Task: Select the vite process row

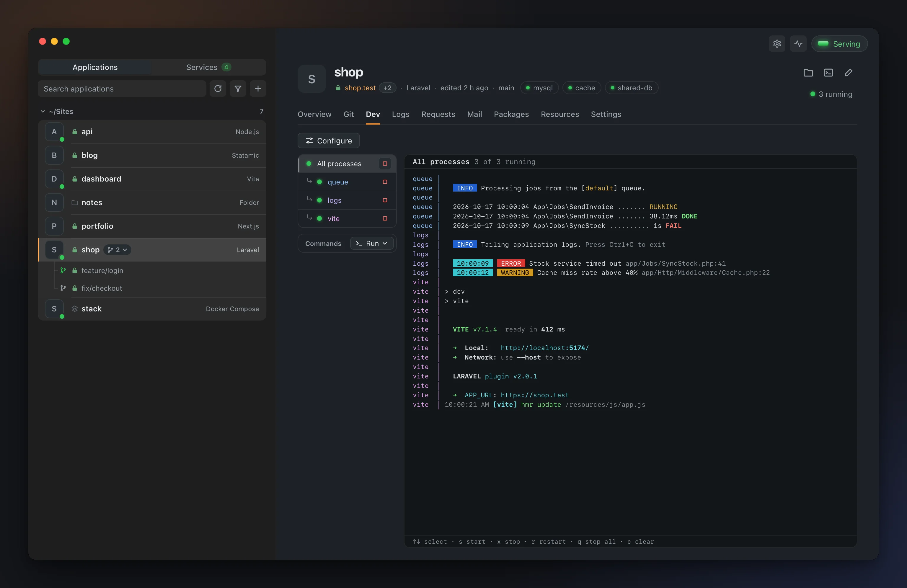Action: (x=347, y=218)
